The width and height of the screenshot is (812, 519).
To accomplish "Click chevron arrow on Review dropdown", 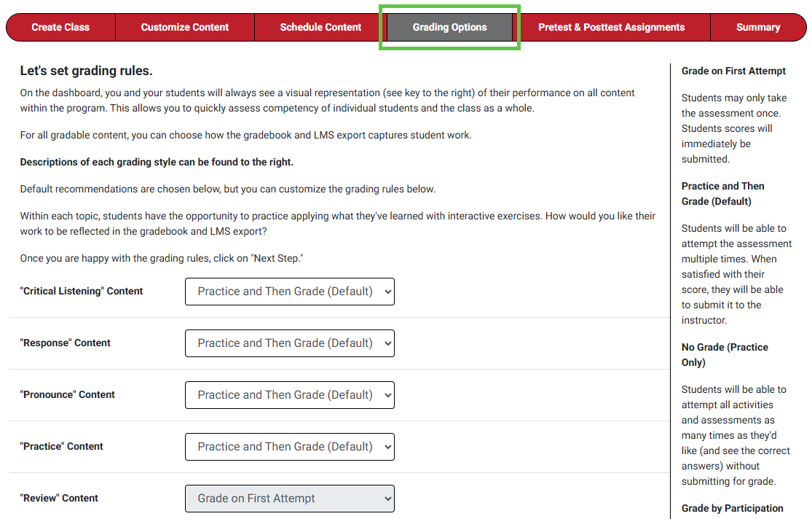I will click(x=388, y=499).
